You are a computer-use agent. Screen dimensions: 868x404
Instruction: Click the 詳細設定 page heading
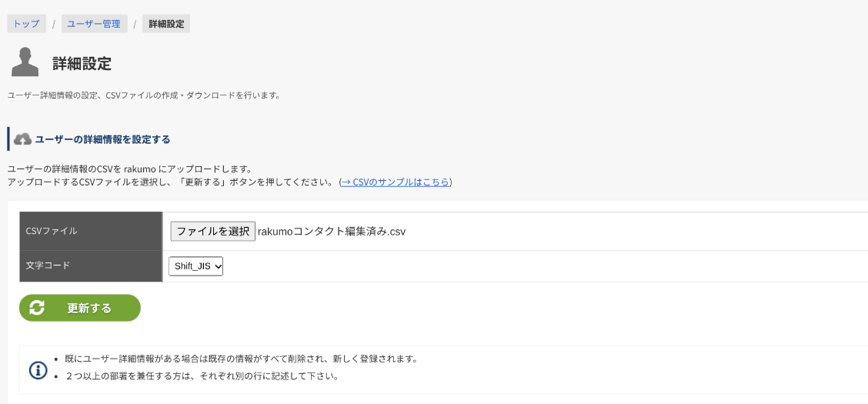point(82,64)
